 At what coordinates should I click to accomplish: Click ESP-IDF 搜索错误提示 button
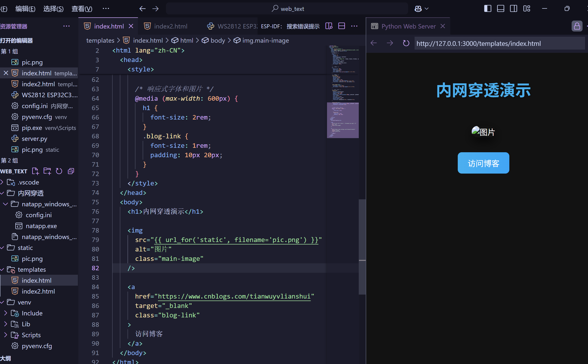coord(290,26)
